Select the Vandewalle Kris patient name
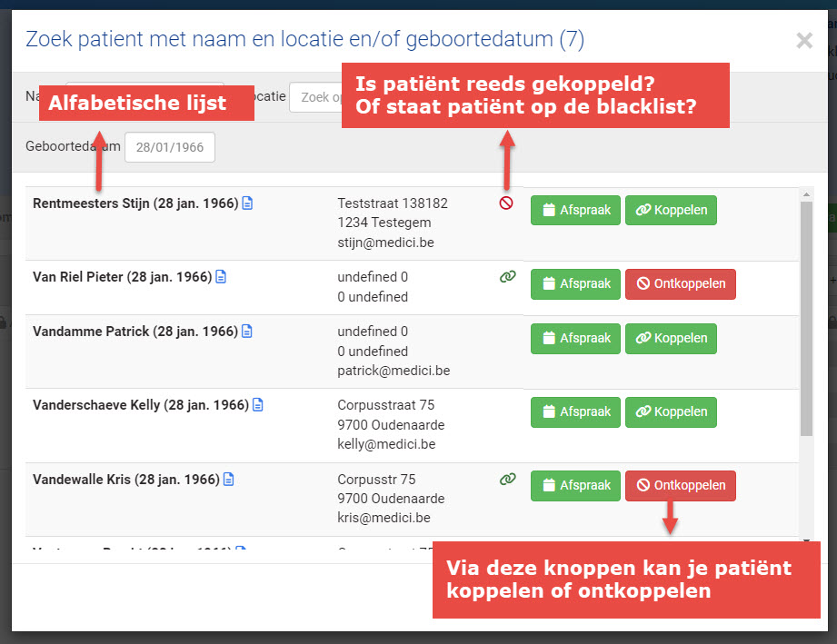The image size is (837, 644). tap(125, 479)
